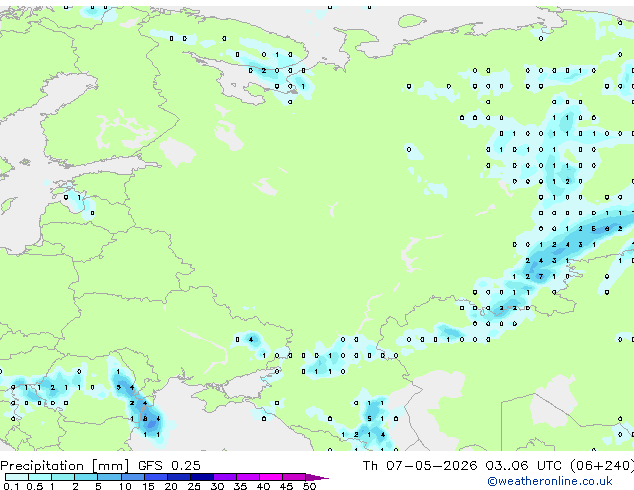Click the '7' precipitation value on the map

(x=541, y=277)
